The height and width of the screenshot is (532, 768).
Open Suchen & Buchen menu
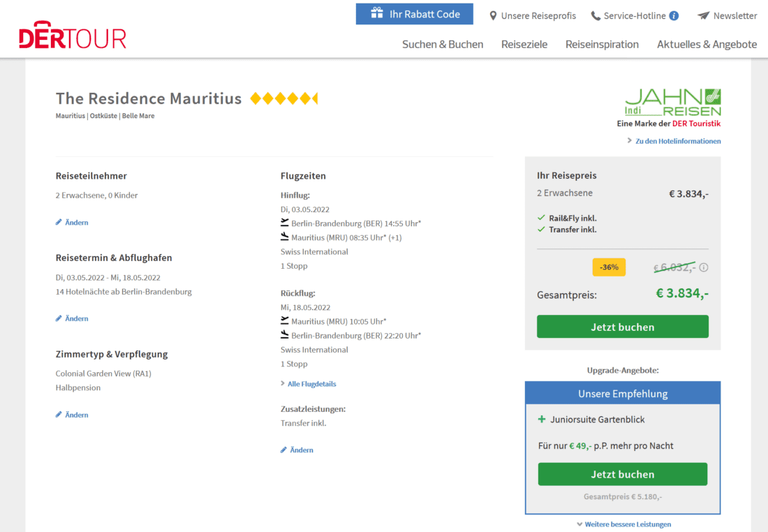[x=443, y=44]
